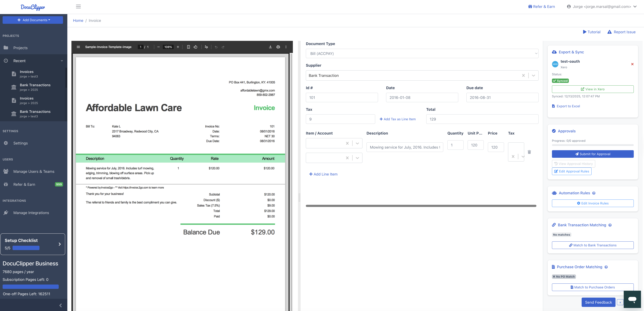Viewport: 644px width, 311px height.
Task: Click Edit Approval Rules
Action: tap(571, 171)
